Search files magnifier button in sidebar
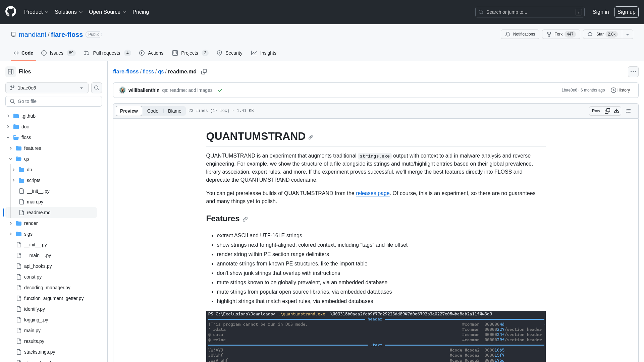 coord(97,88)
